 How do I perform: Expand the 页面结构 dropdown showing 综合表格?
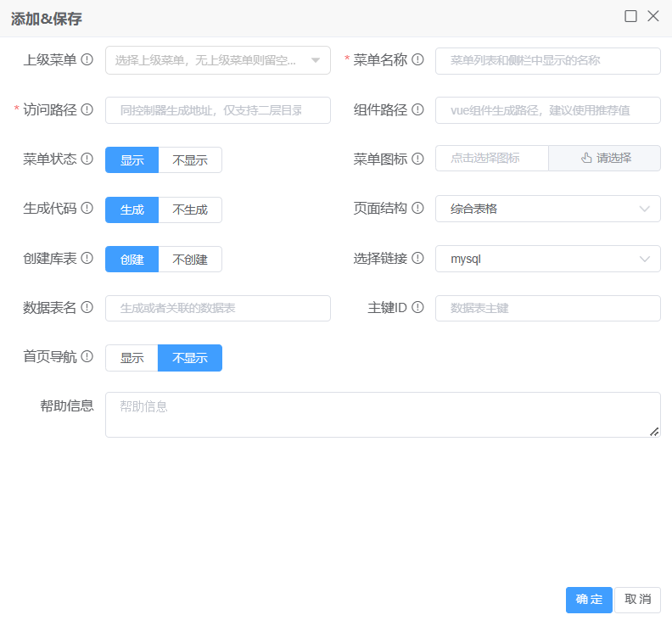click(x=547, y=209)
